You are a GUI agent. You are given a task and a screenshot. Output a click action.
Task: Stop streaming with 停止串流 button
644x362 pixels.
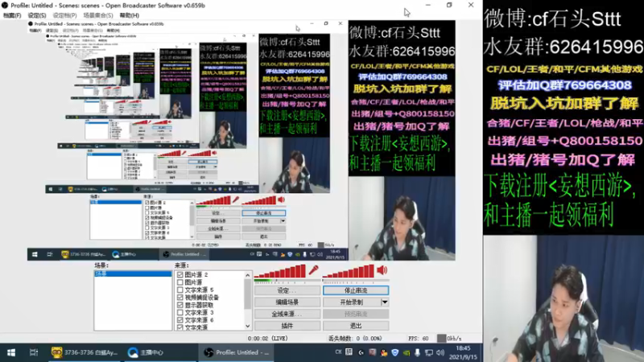pos(356,290)
